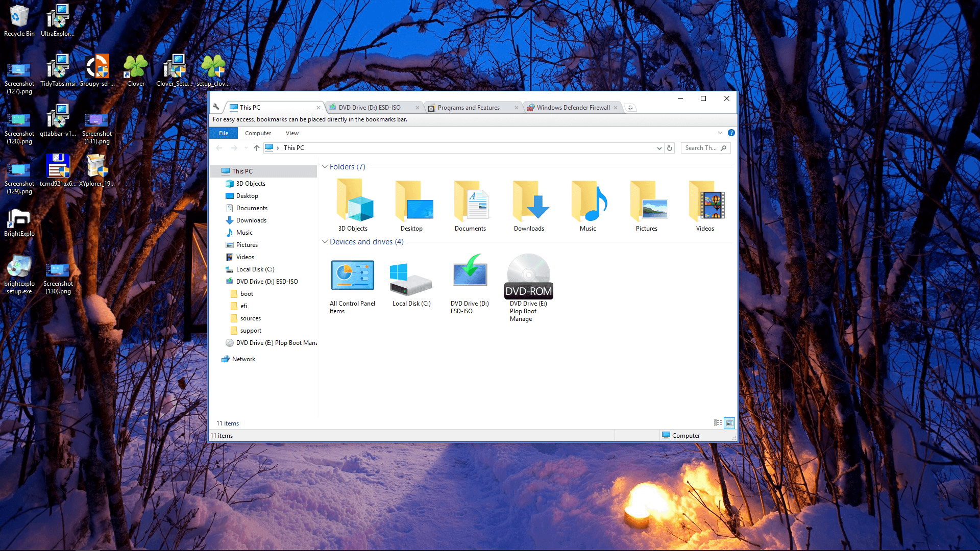Select the Clover desktop shortcut

tap(136, 71)
